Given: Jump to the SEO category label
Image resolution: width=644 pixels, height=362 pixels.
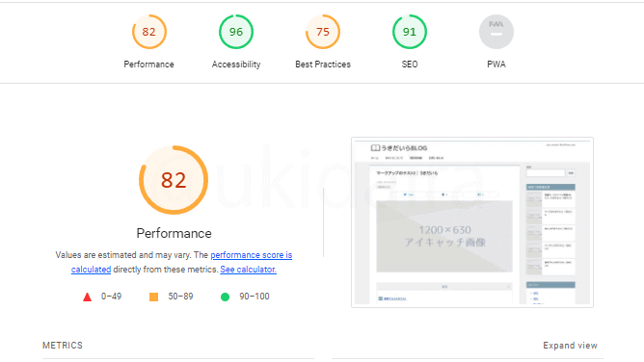Looking at the screenshot, I should coord(410,65).
